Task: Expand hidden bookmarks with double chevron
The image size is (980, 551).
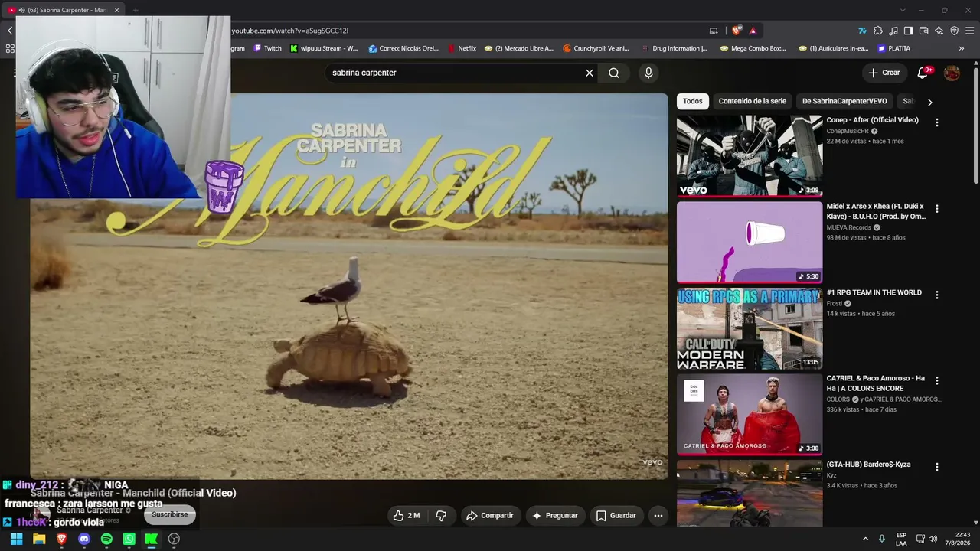Action: [x=962, y=48]
